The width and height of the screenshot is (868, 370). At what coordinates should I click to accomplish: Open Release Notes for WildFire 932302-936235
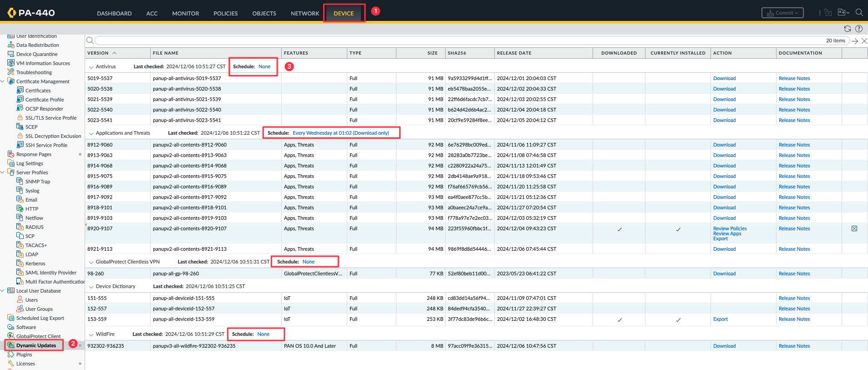pos(794,346)
